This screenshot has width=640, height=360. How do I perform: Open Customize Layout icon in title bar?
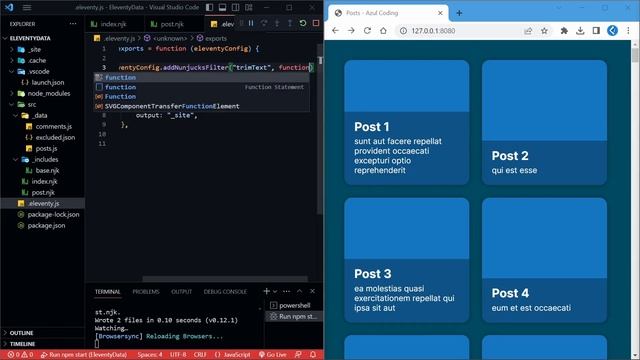[x=249, y=7]
